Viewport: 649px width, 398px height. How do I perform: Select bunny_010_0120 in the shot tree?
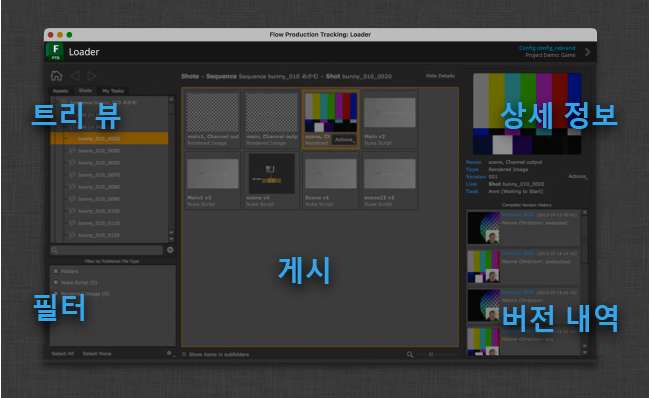[x=99, y=235]
